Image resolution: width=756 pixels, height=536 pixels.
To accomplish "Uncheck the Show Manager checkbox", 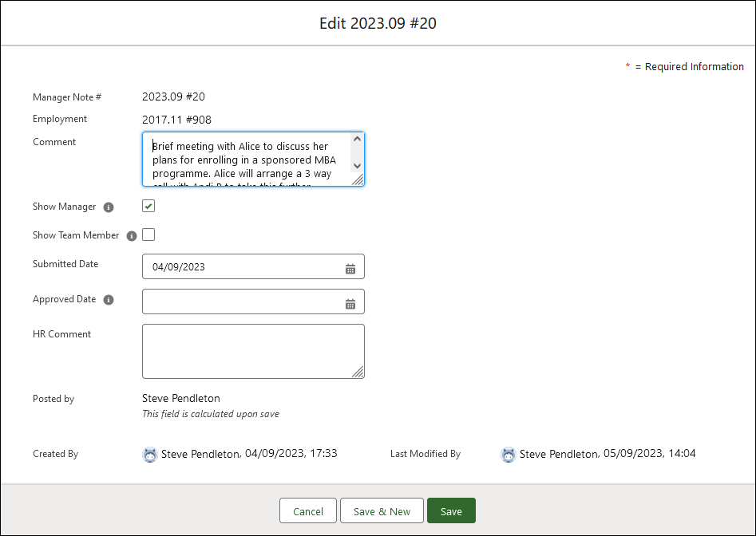I will pyautogui.click(x=148, y=207).
